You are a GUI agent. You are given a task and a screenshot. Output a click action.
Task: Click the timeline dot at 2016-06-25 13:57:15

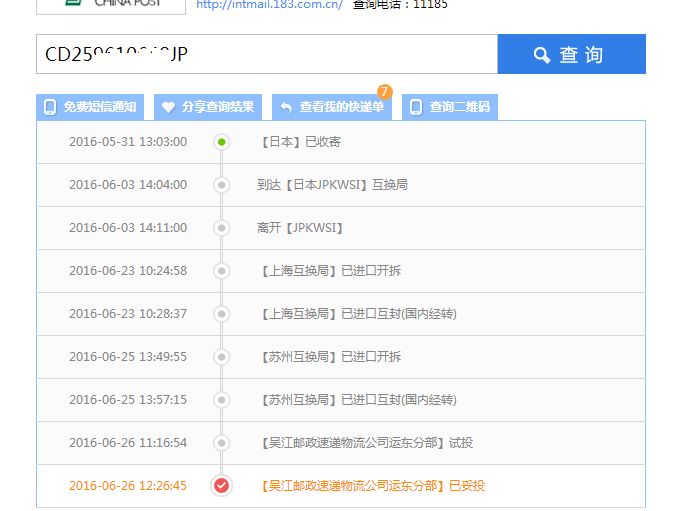click(x=221, y=400)
